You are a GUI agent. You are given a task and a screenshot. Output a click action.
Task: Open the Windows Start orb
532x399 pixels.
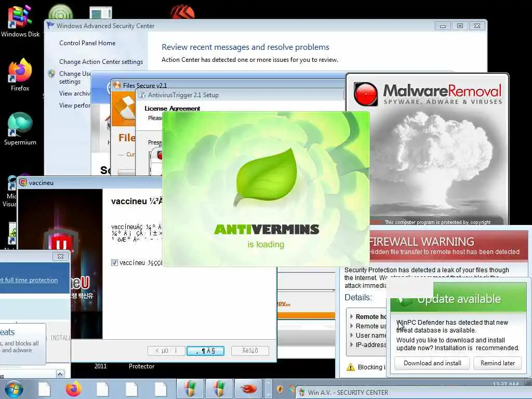click(14, 389)
